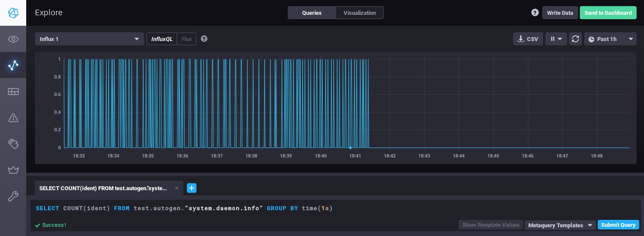Open the Influx 1 source dropdown
644x236 pixels.
90,39
